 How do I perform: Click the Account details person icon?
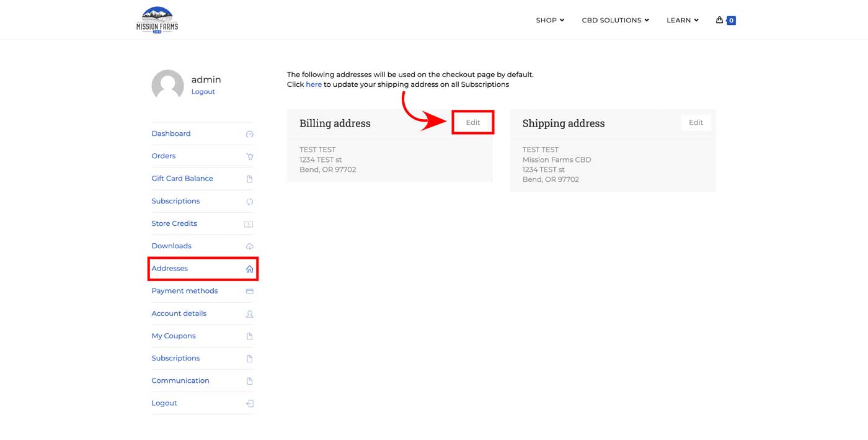pos(249,314)
